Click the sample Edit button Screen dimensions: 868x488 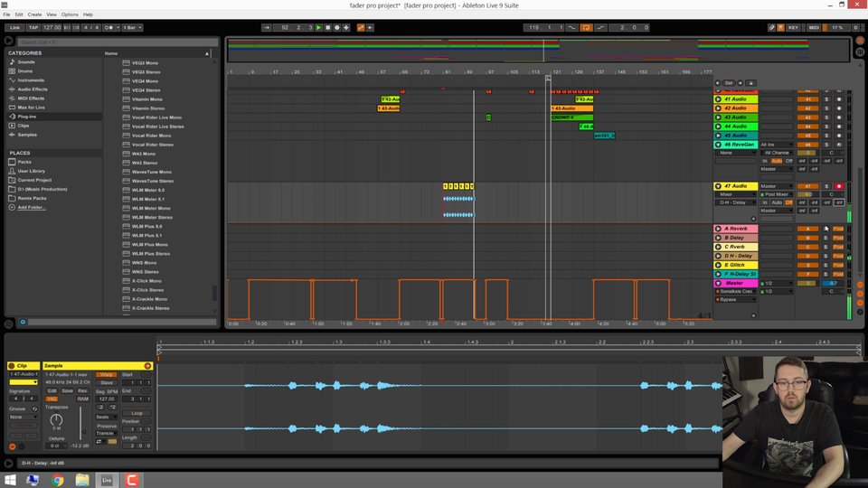(x=52, y=390)
